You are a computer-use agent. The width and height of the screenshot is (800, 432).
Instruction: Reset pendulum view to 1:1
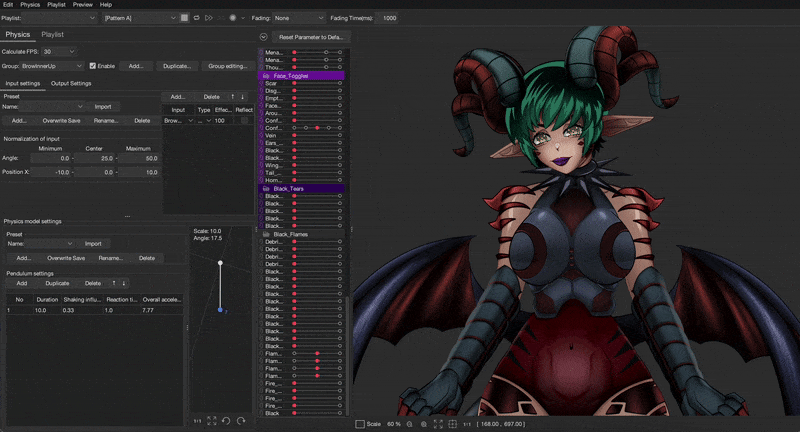[197, 421]
